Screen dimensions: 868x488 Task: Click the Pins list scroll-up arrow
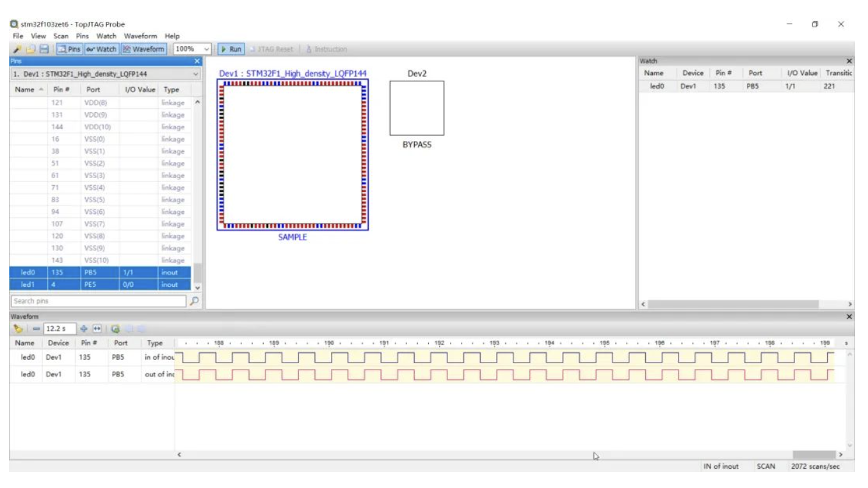pos(197,102)
